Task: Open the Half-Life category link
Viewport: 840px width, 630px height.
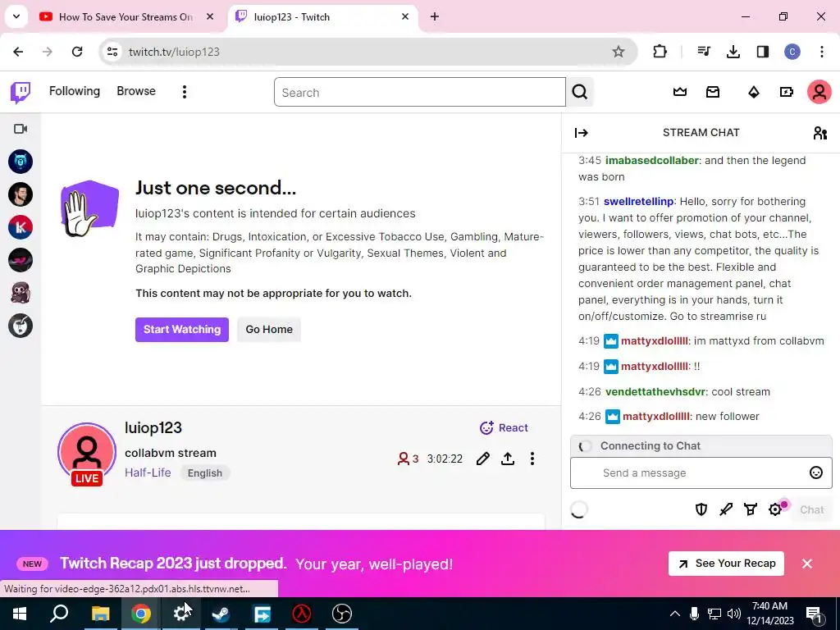Action: [x=148, y=472]
